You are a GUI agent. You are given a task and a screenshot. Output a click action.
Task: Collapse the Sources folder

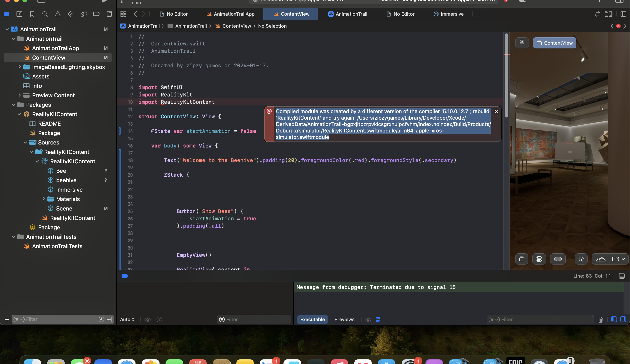point(25,143)
